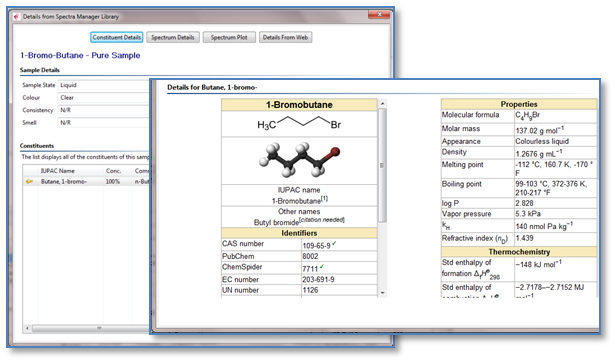Open the Vapor pressure link
This screenshot has width=615, height=362.
466,214
